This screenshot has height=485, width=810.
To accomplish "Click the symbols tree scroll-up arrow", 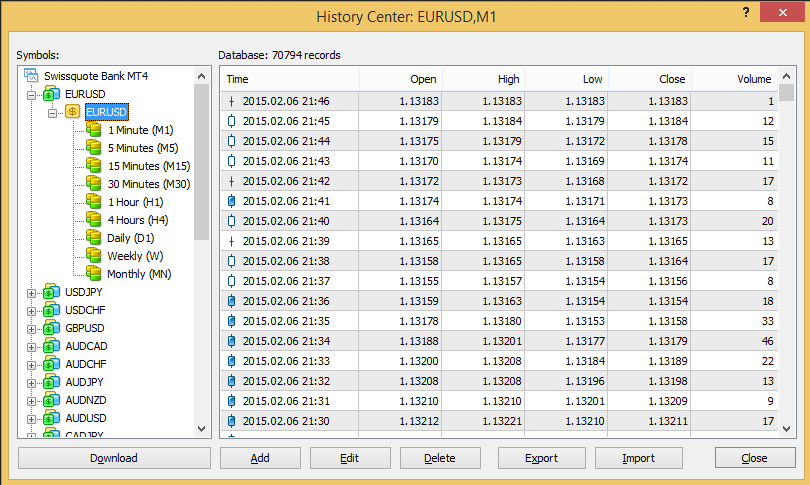I will (x=201, y=76).
